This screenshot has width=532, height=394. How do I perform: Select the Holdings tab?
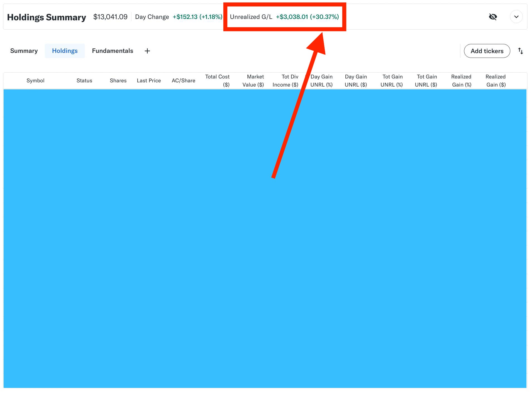pyautogui.click(x=65, y=51)
